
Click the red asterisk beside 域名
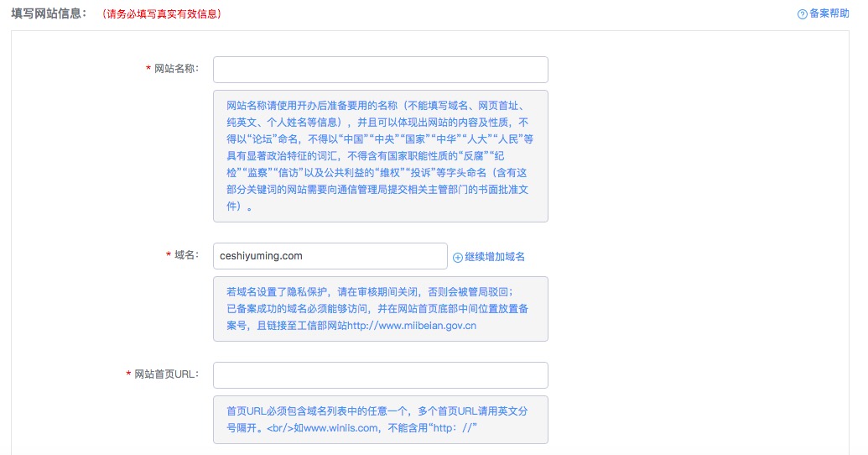pyautogui.click(x=169, y=256)
